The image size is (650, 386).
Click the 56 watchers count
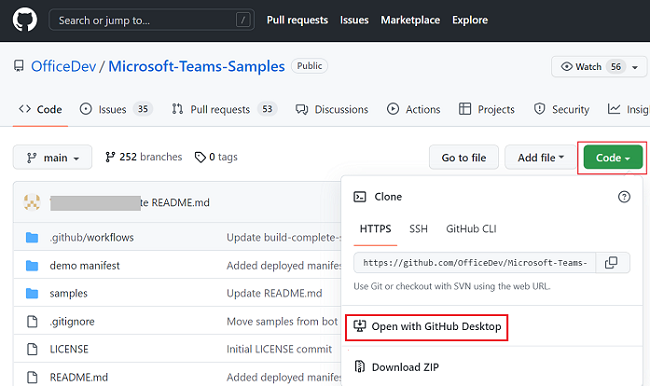(x=616, y=67)
